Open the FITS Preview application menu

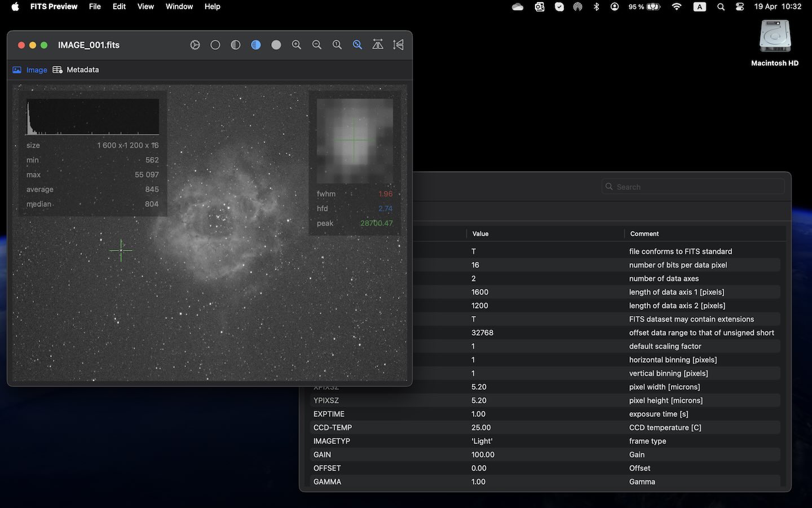tap(54, 7)
